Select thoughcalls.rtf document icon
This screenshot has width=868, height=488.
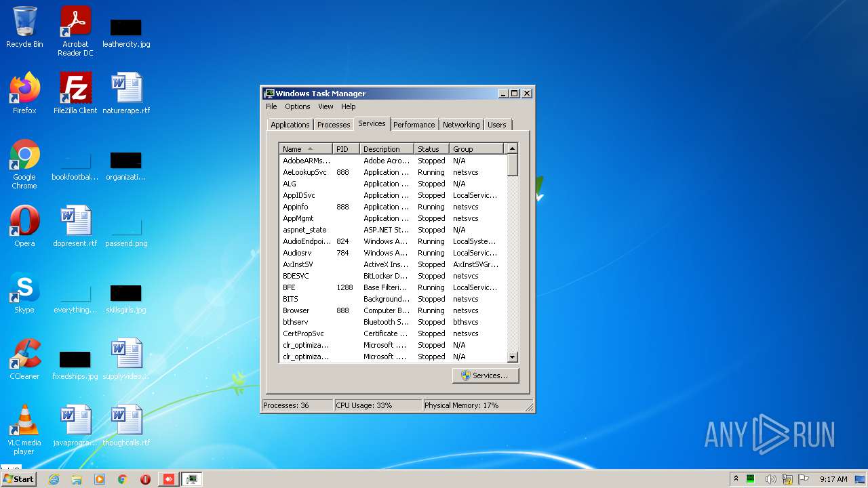[x=126, y=426]
